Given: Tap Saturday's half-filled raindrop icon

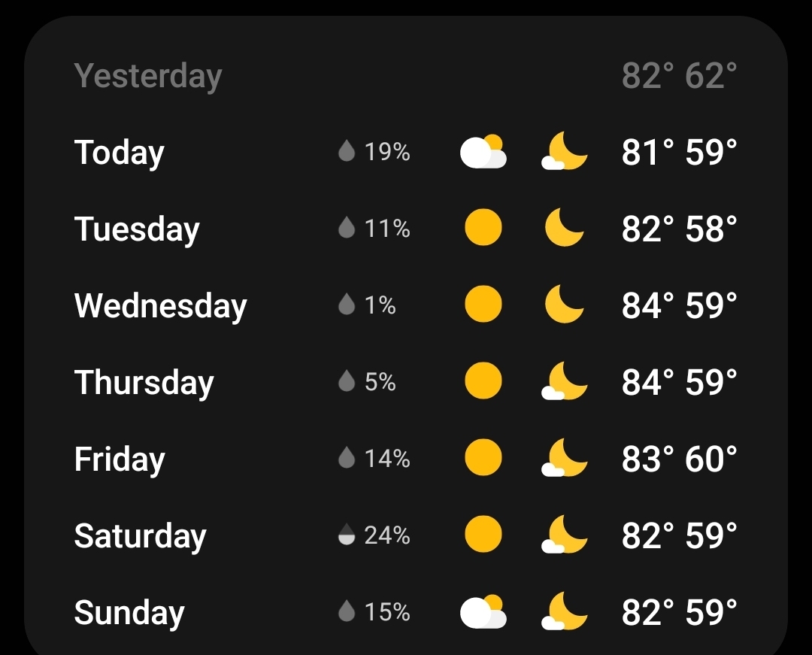Looking at the screenshot, I should (x=346, y=535).
